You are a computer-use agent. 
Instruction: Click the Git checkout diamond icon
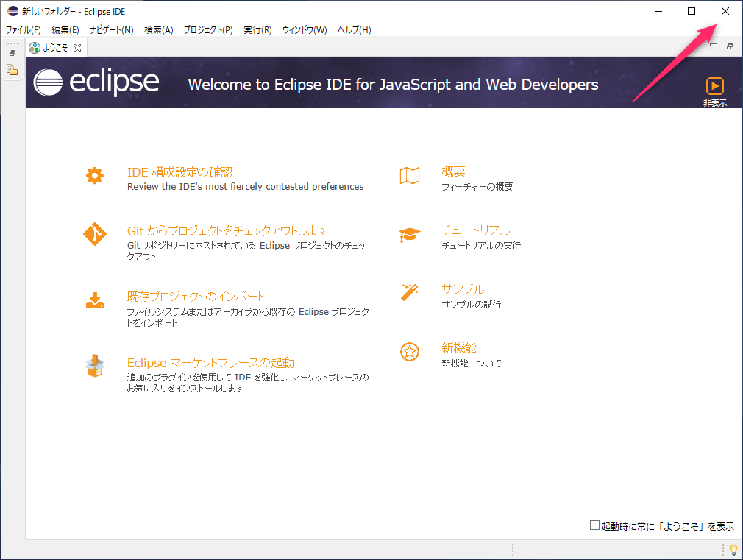coord(95,234)
